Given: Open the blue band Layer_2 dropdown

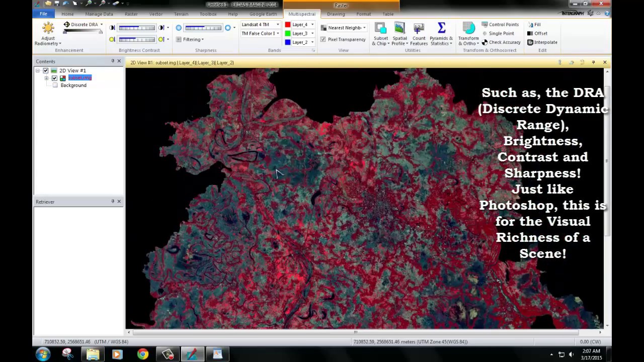Looking at the screenshot, I should (312, 42).
